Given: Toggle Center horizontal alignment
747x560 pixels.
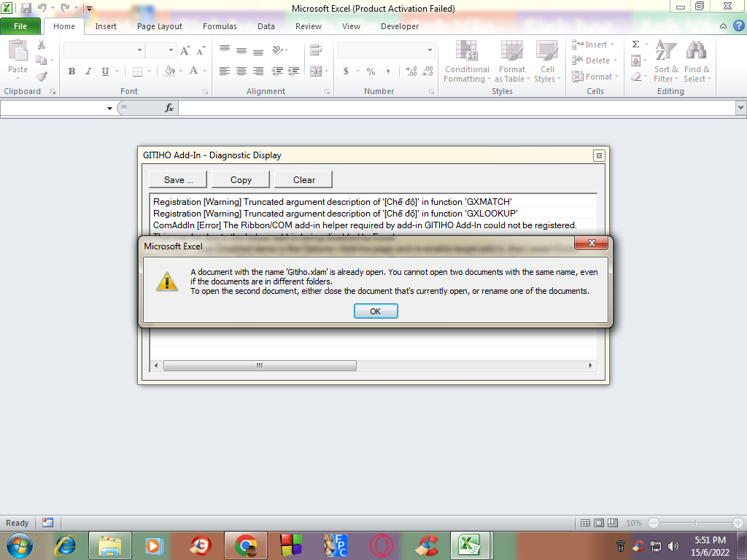Looking at the screenshot, I should click(241, 71).
